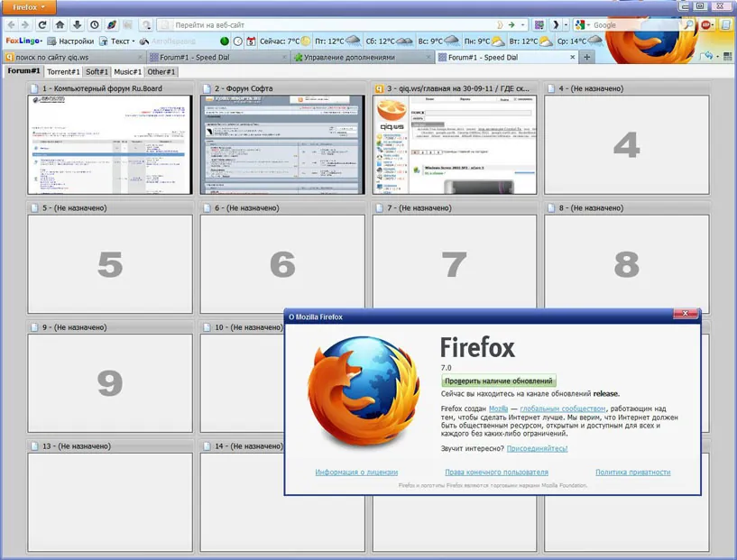Open Monday forecast 'Пн: 9°C'
The height and width of the screenshot is (560, 737).
(x=484, y=41)
